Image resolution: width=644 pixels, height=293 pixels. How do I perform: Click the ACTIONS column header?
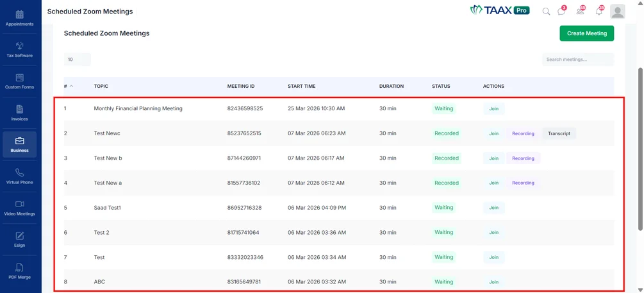coord(493,87)
